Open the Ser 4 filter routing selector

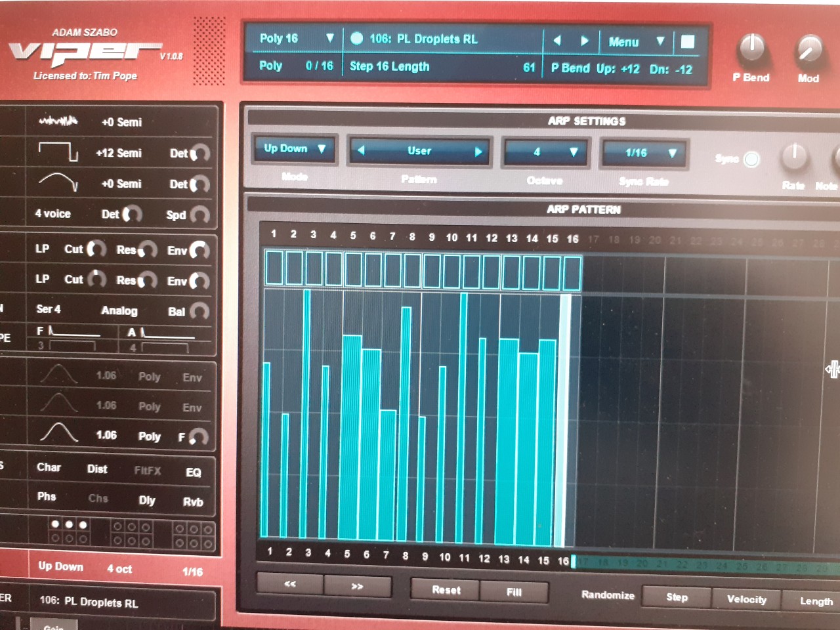click(49, 308)
